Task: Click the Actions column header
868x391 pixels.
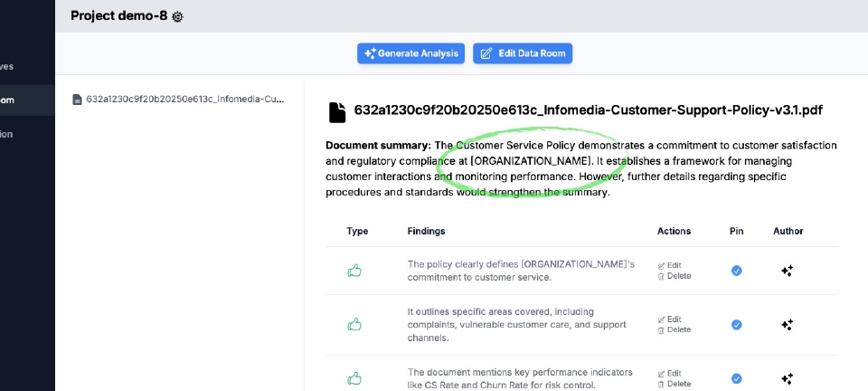Action: (675, 231)
